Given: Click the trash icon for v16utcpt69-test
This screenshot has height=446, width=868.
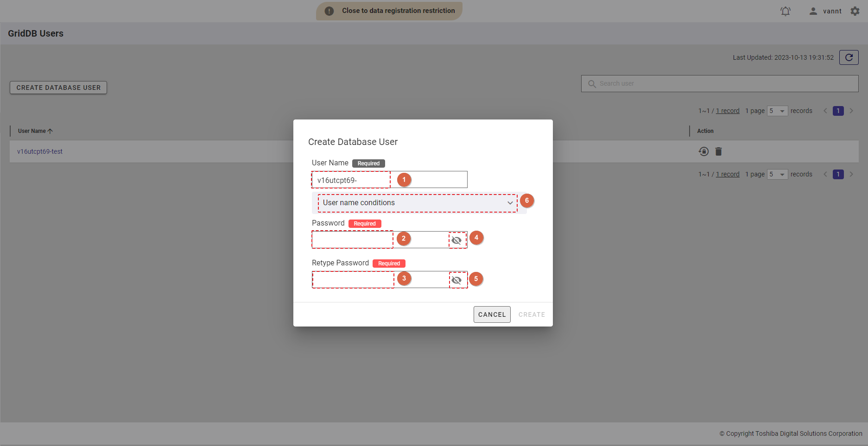Looking at the screenshot, I should [x=718, y=151].
